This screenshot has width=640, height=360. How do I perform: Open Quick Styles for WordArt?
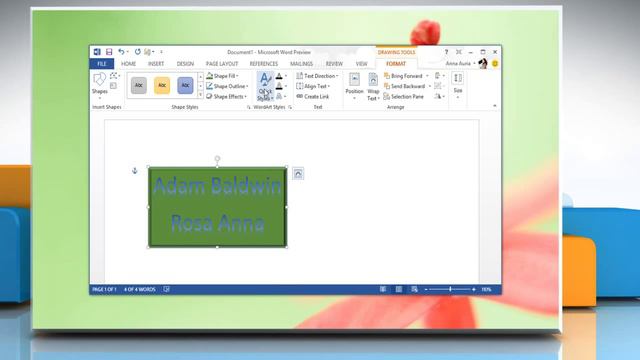265,87
